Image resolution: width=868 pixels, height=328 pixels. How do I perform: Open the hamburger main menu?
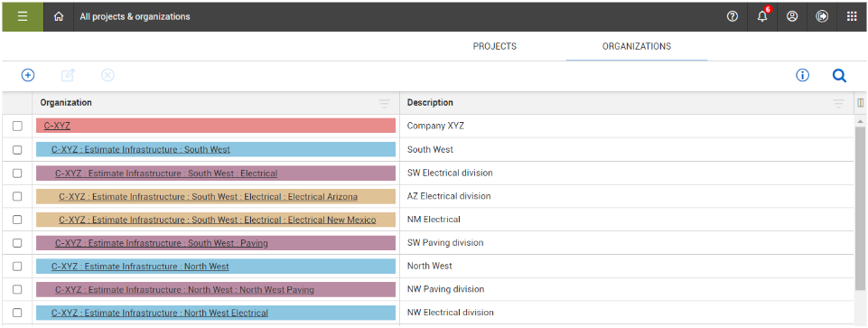(23, 16)
